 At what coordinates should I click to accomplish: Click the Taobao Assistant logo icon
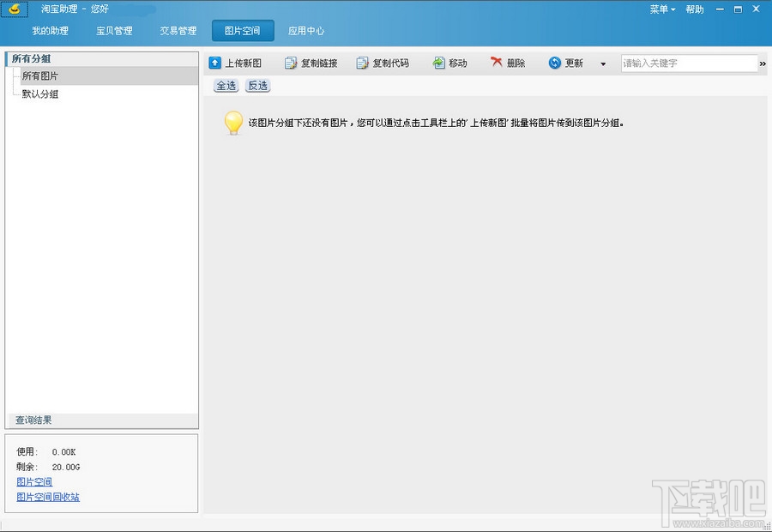(x=15, y=9)
